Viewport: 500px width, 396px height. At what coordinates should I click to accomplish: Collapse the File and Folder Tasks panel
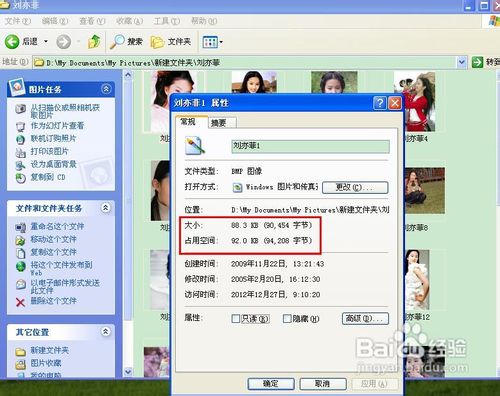[106, 208]
